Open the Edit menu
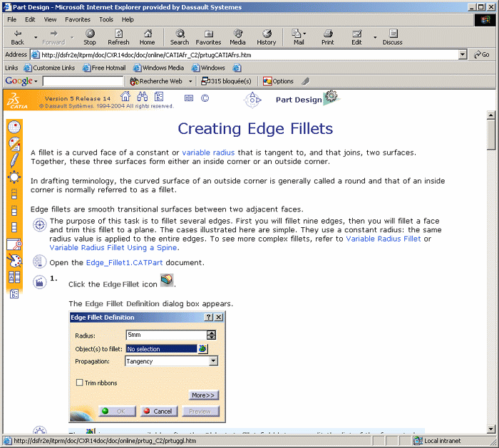The width and height of the screenshot is (499, 448). click(x=30, y=20)
